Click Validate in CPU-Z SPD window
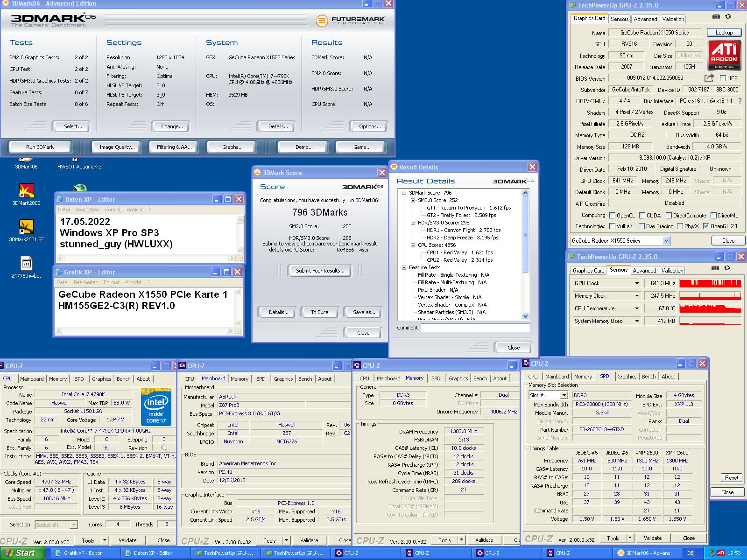The image size is (747, 560). click(653, 538)
